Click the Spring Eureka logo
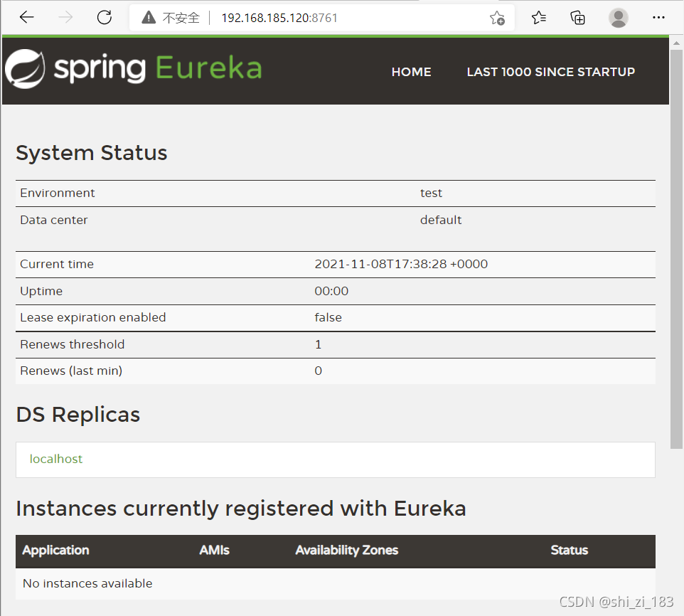The width and height of the screenshot is (684, 616). click(x=134, y=68)
